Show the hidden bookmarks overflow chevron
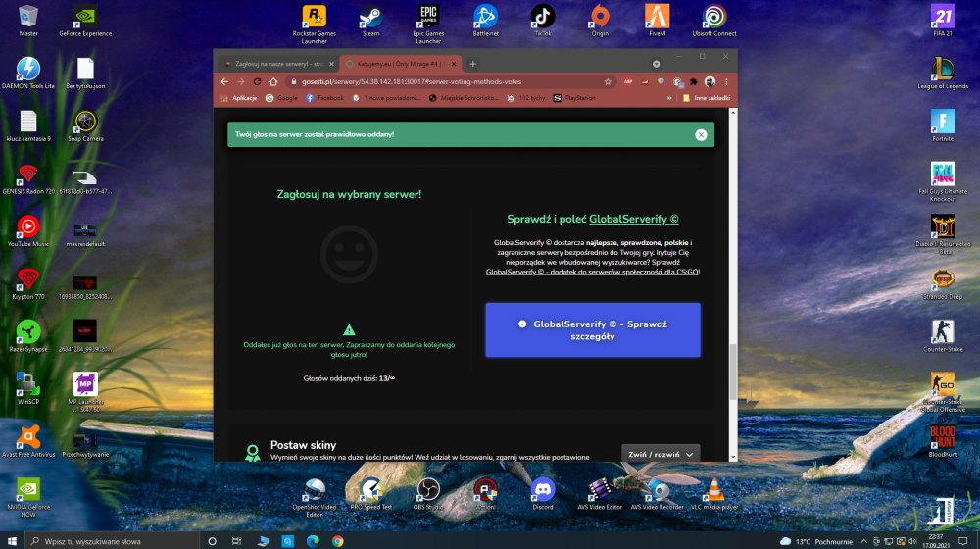980x549 pixels. point(669,98)
